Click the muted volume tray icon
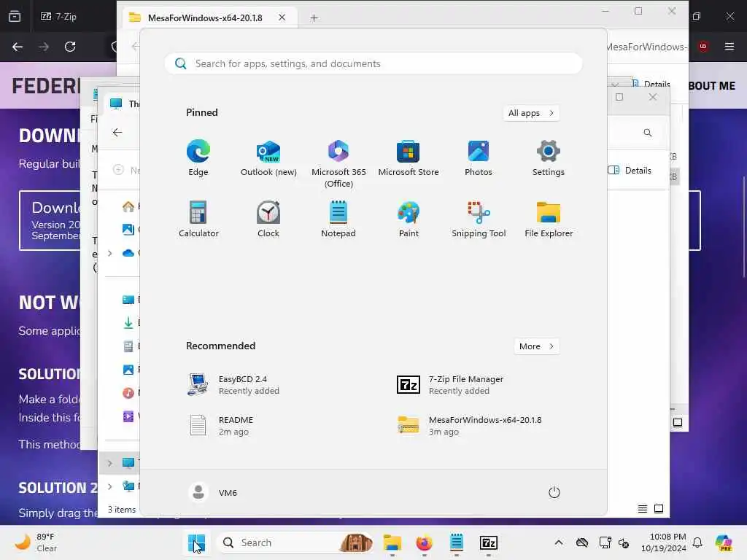This screenshot has width=747, height=560. 624,542
